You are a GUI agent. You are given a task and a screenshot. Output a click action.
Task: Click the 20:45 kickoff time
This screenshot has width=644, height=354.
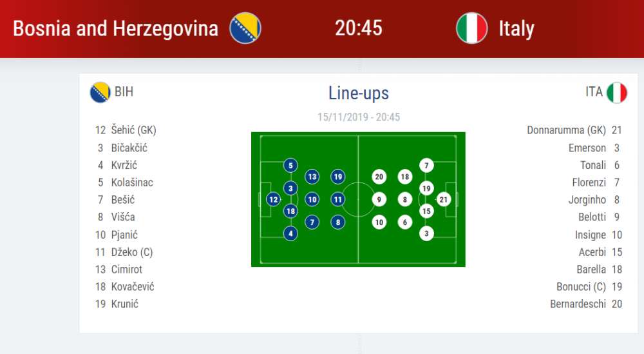(x=359, y=28)
